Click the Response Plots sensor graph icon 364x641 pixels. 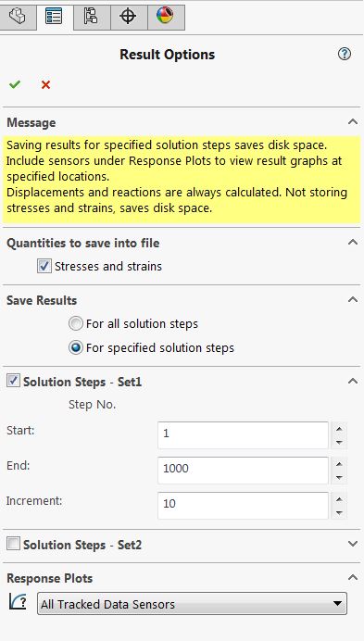click(x=18, y=602)
